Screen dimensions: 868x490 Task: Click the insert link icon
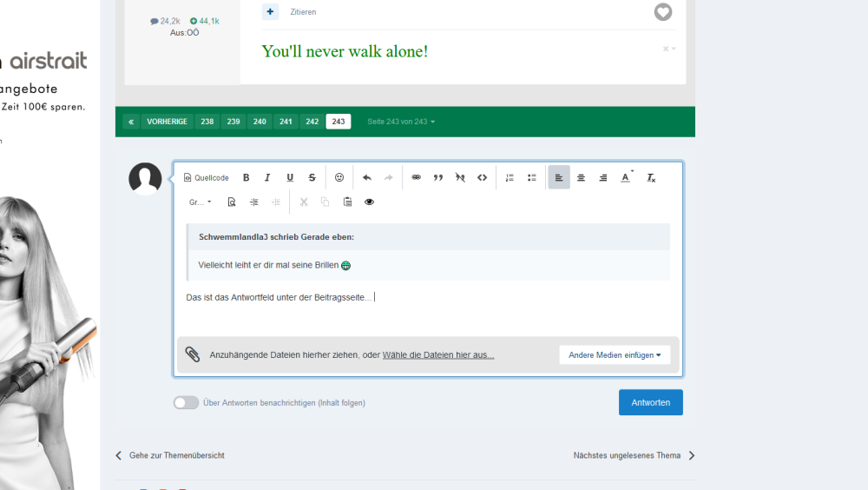(416, 177)
